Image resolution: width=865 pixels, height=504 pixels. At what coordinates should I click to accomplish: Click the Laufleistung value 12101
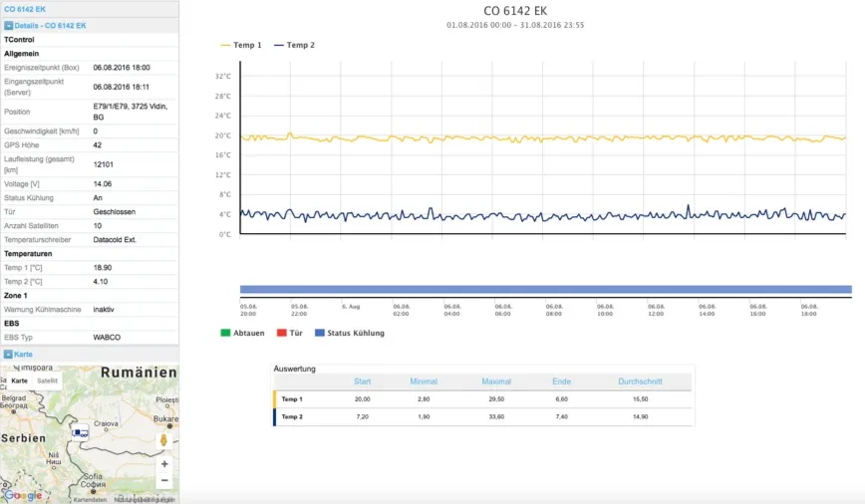[x=104, y=164]
